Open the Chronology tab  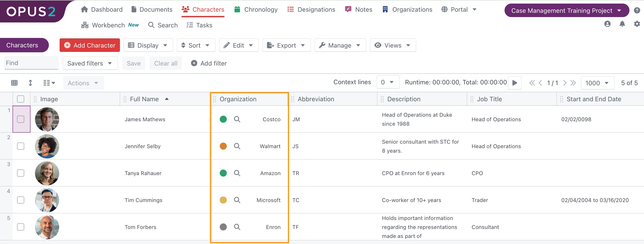256,9
